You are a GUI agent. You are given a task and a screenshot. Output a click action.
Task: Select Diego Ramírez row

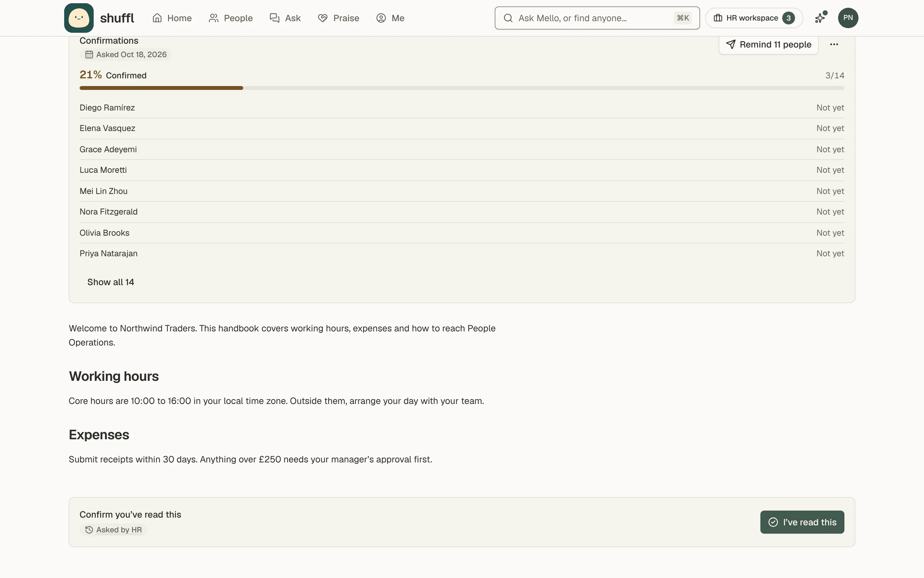point(462,108)
